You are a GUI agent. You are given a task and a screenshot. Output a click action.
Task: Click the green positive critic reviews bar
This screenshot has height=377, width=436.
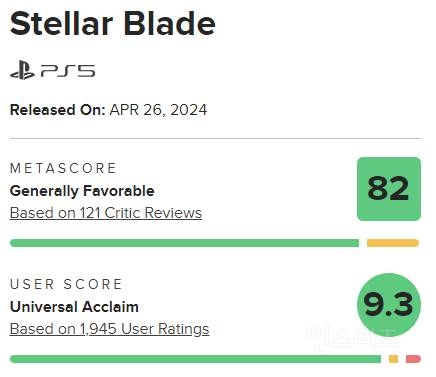(x=185, y=243)
